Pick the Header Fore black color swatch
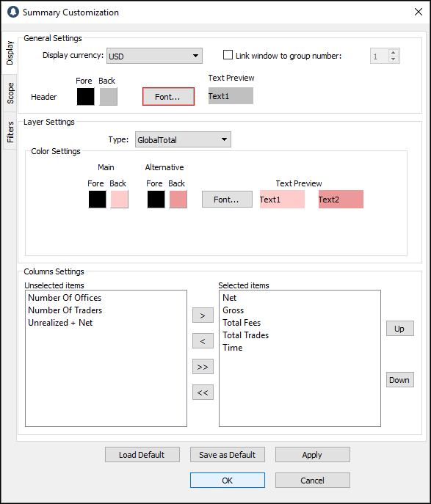Viewport: 431px width, 504px height. (86, 96)
